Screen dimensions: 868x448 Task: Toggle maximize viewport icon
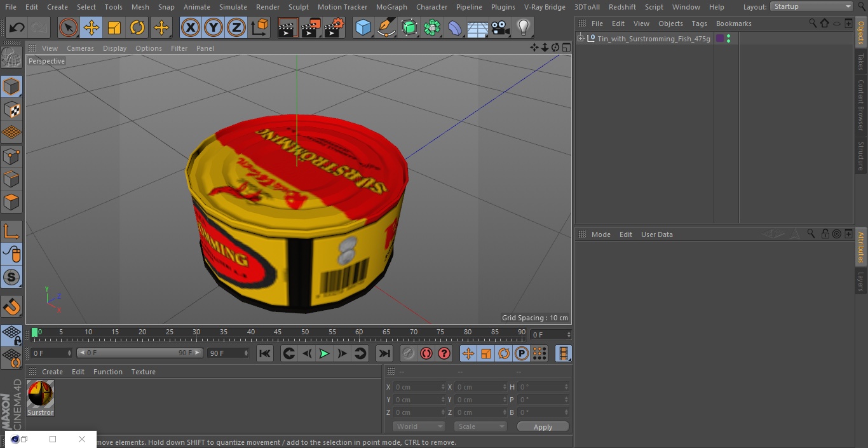(x=566, y=48)
